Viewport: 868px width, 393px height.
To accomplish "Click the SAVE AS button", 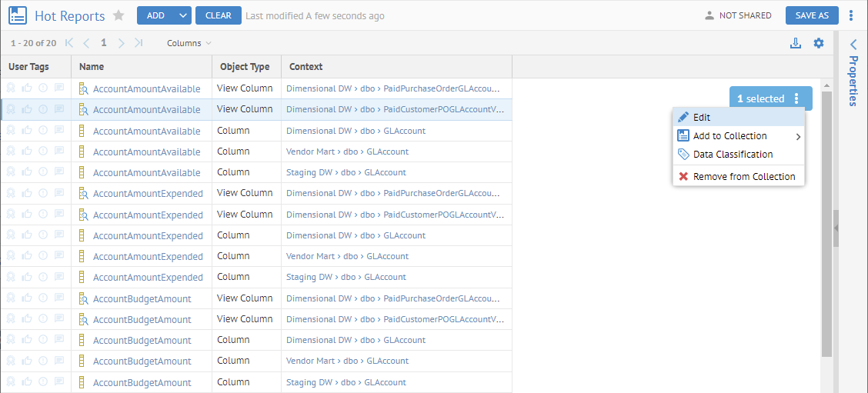I will click(812, 15).
